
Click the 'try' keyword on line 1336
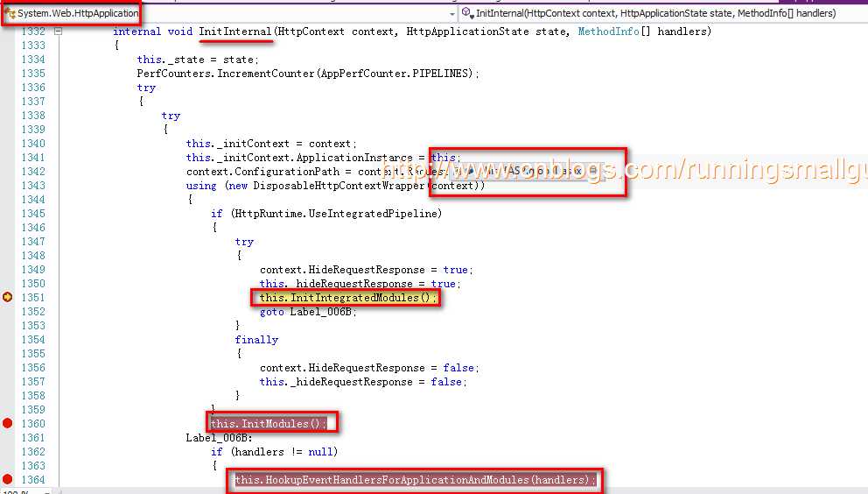[x=146, y=88]
